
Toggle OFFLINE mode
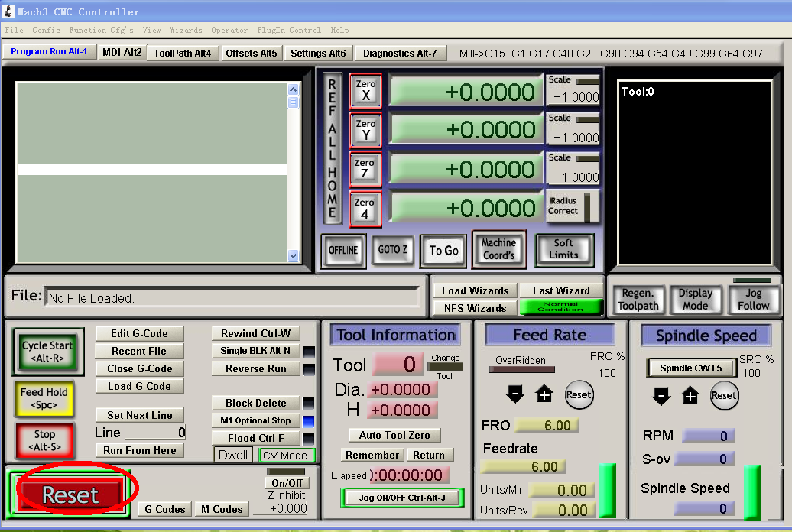coord(343,250)
